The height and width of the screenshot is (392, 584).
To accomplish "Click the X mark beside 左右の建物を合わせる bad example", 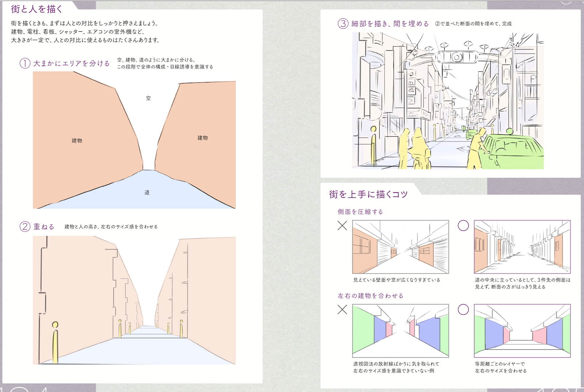I will pos(342,310).
